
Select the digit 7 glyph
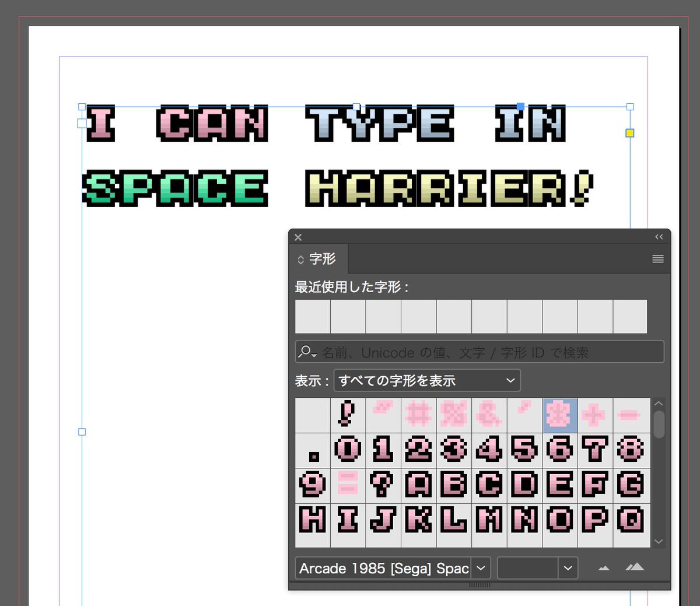595,450
